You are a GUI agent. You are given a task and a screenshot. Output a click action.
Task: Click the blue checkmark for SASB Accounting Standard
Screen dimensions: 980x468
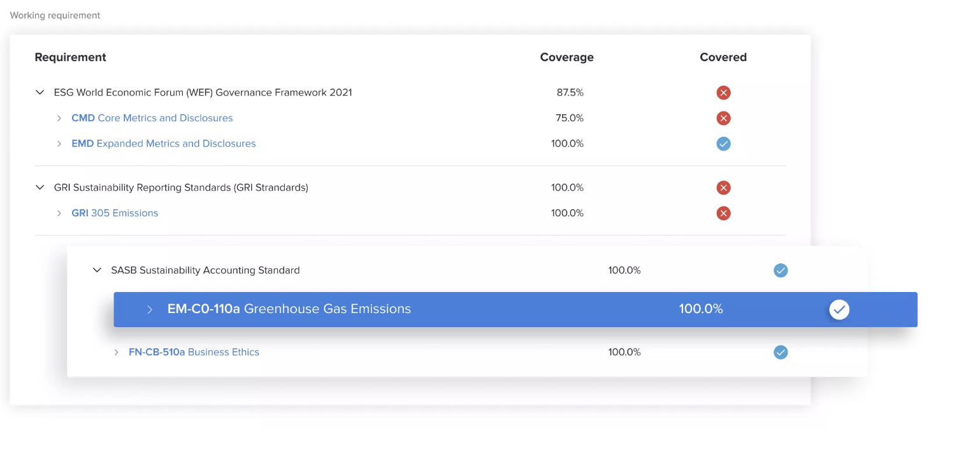781,270
